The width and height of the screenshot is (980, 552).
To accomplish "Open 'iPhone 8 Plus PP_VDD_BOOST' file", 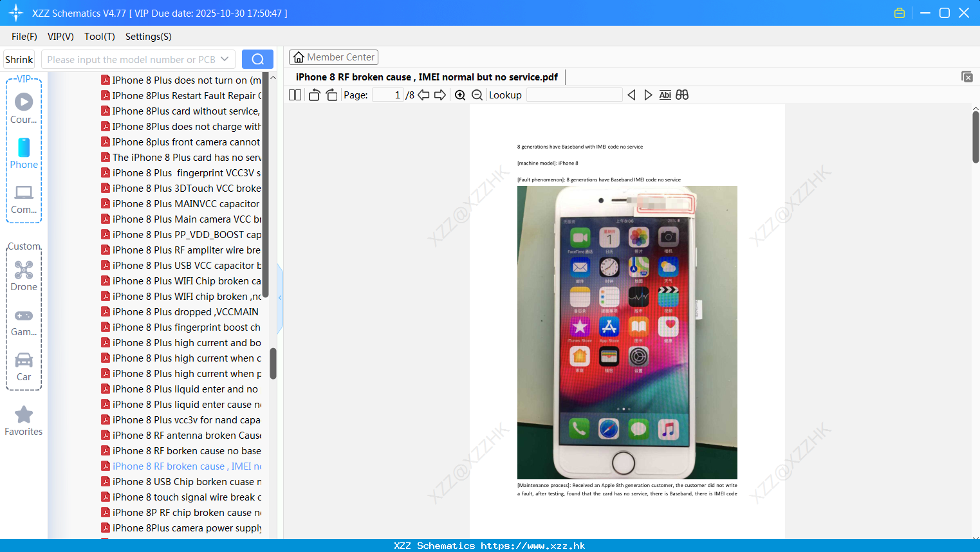I will 181,235.
